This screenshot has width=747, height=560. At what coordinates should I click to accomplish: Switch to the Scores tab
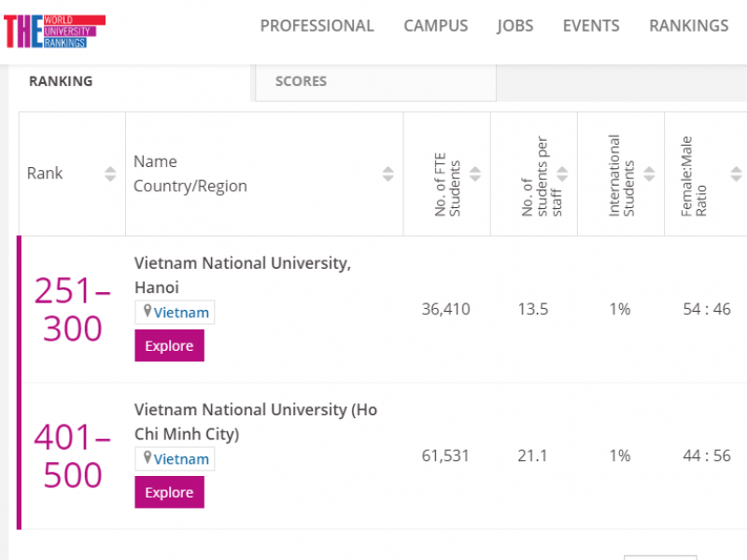click(301, 81)
